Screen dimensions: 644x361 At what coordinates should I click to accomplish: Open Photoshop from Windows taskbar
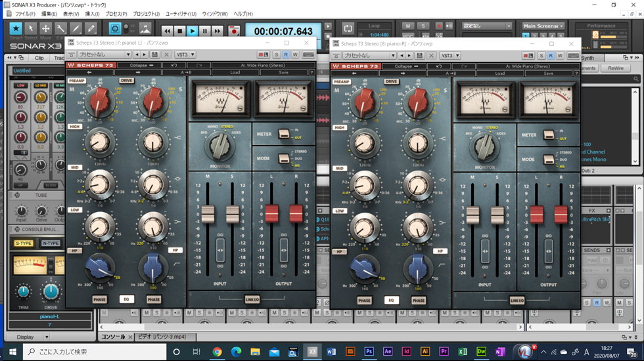369,352
